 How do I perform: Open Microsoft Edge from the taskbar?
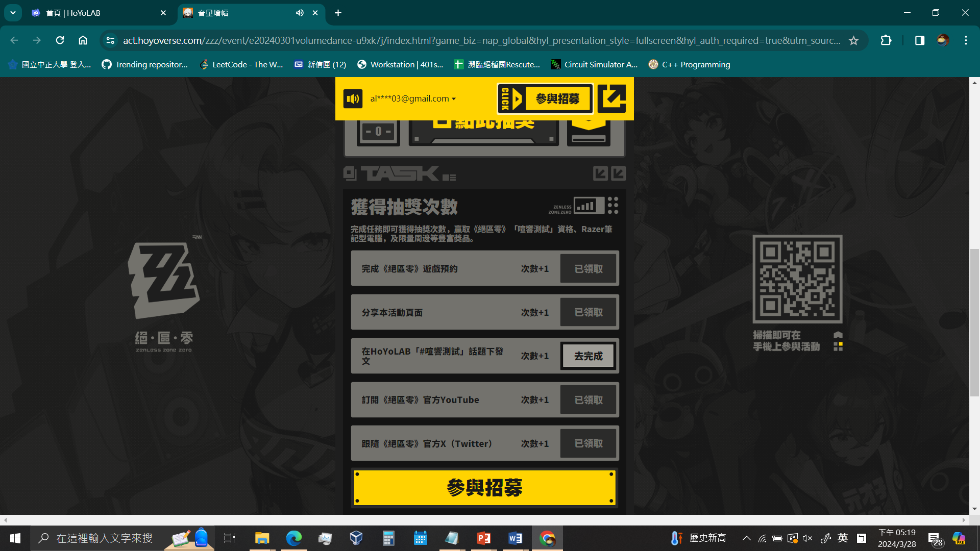tap(293, 538)
